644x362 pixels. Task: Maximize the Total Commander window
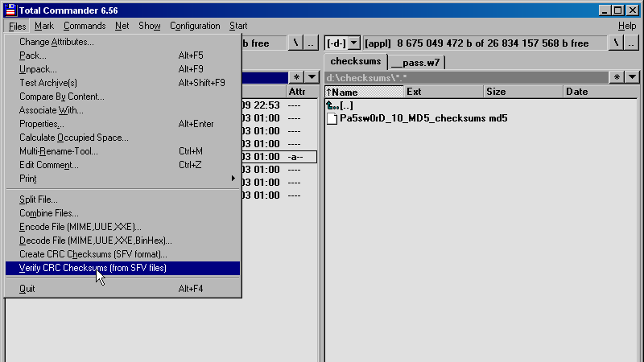(617, 10)
